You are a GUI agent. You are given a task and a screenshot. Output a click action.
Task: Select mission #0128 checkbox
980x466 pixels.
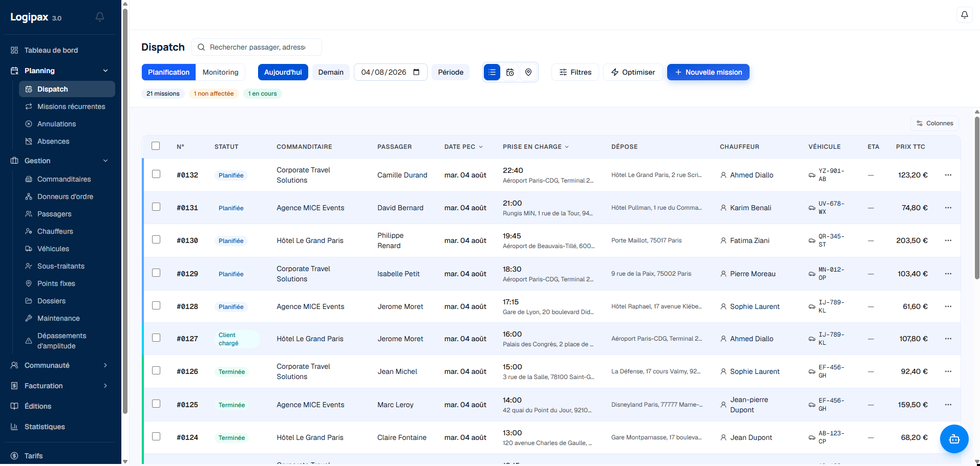156,305
